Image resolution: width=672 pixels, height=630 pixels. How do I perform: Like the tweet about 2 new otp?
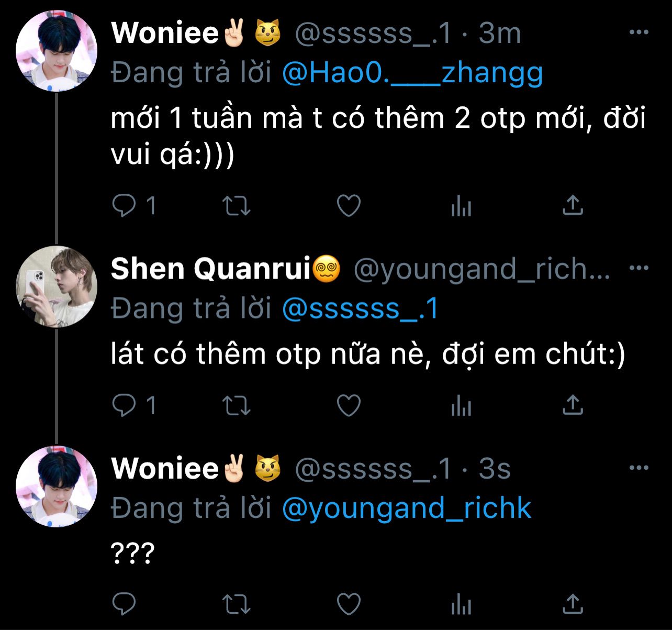coord(349,206)
